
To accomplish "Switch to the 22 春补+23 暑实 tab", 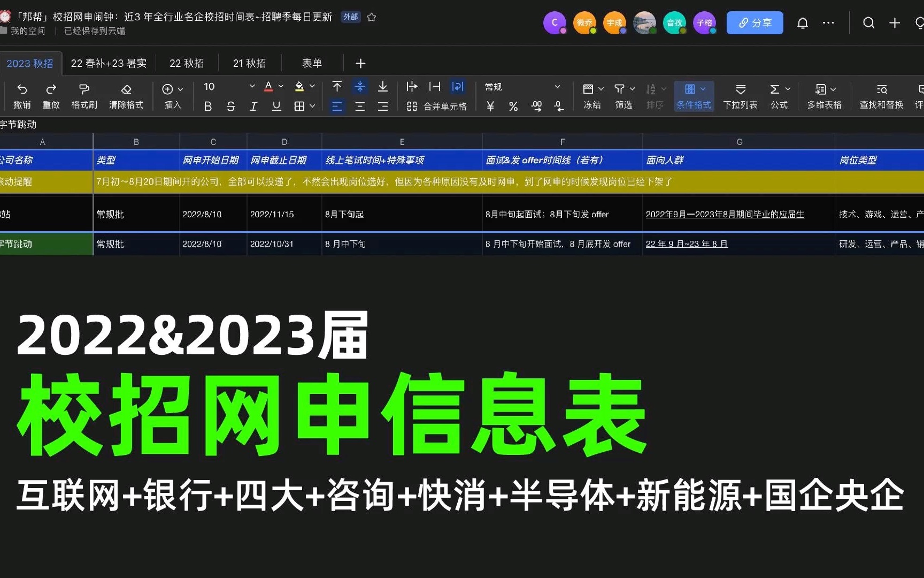I will 109,63.
